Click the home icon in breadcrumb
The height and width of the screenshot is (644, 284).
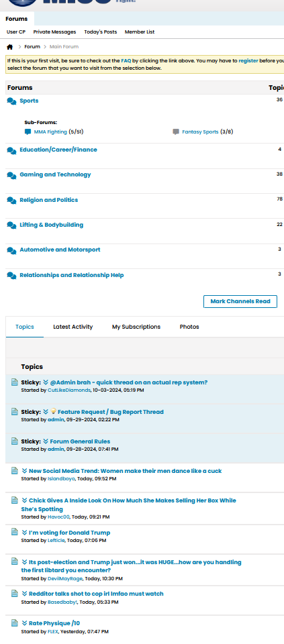(10, 47)
